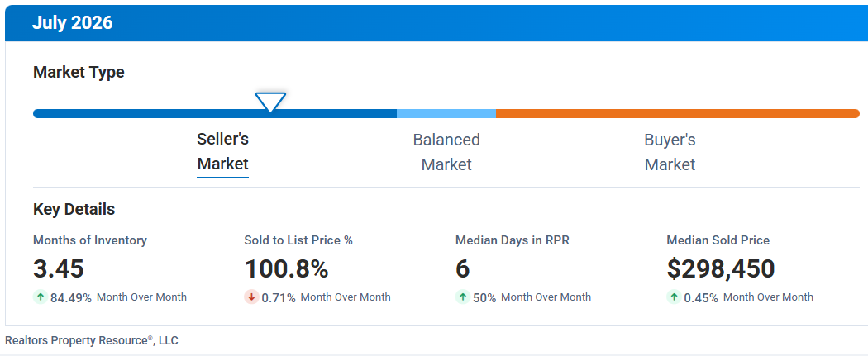Click the July 2026 header title
This screenshot has height=356, width=868.
point(73,23)
